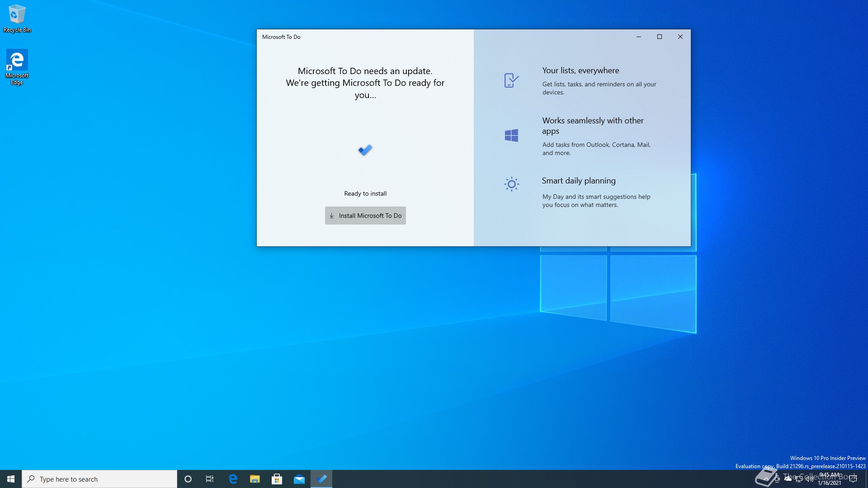
Task: Click the sun Smart daily planning icon
Action: (511, 184)
